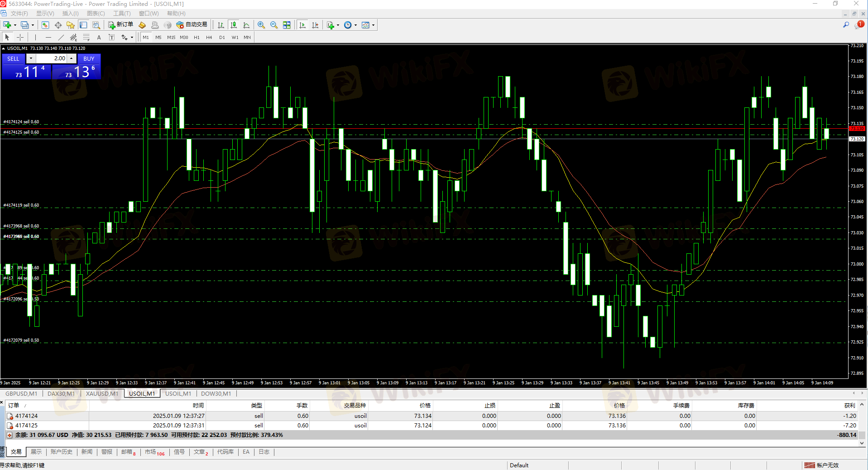Click the search magnifier icon

click(846, 25)
